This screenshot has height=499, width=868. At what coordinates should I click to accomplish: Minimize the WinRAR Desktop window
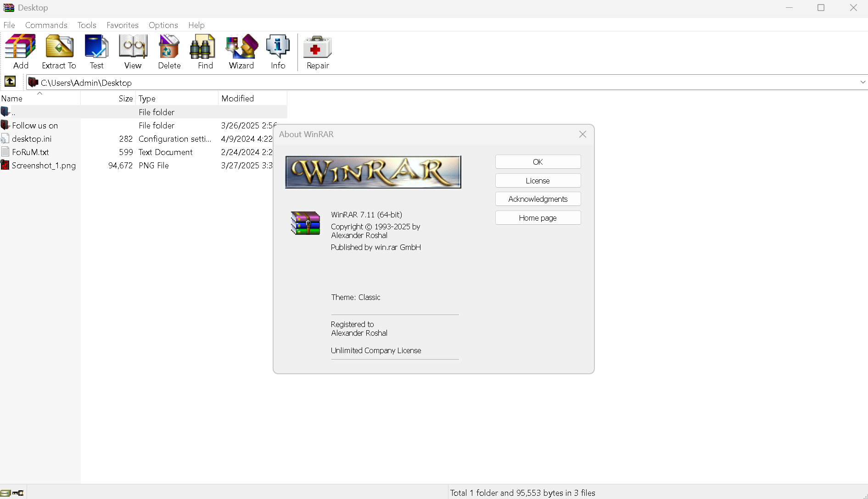(x=789, y=8)
